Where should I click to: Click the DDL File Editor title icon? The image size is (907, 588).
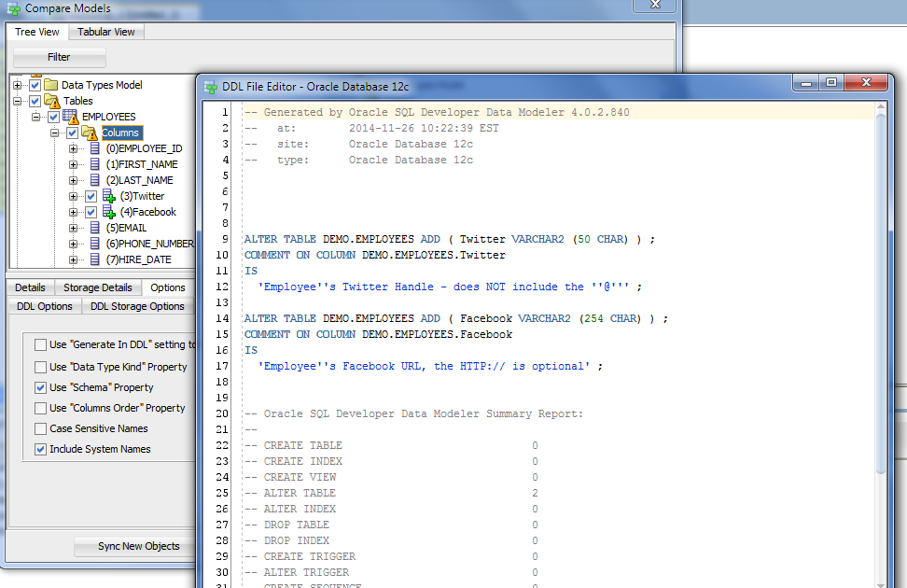pos(211,88)
